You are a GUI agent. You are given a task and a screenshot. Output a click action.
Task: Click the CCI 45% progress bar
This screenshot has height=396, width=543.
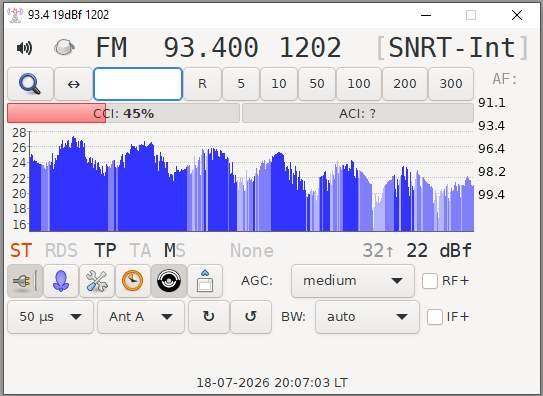coord(123,113)
